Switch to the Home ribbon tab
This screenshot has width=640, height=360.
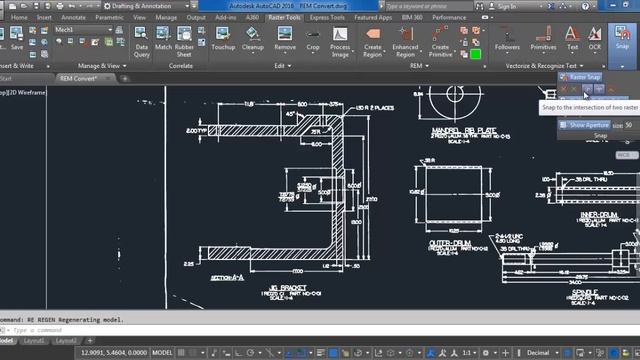[x=19, y=18]
